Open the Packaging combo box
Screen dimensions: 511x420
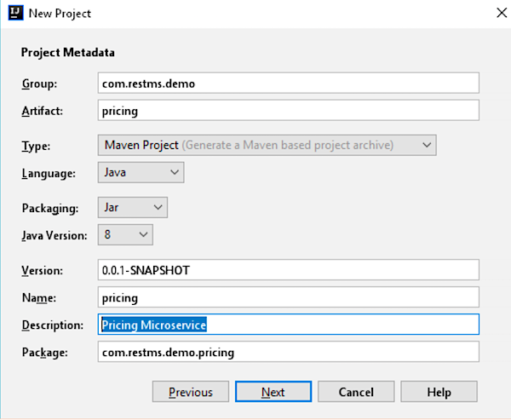pos(134,207)
